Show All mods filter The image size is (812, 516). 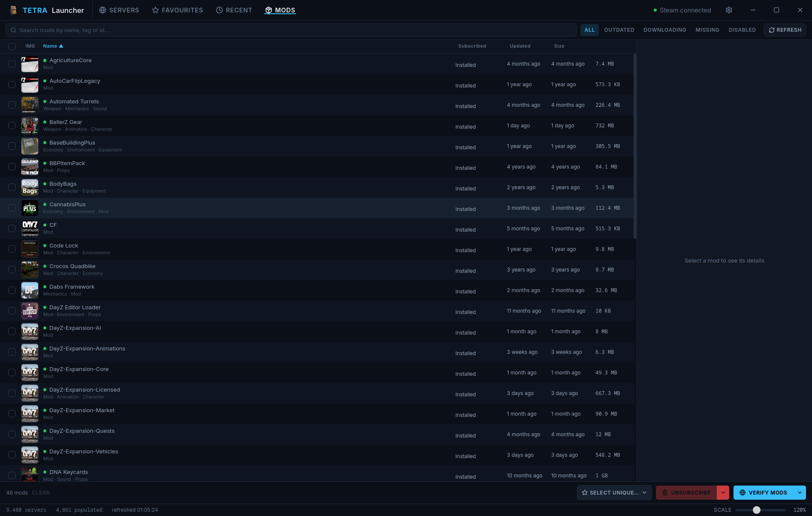(590, 30)
